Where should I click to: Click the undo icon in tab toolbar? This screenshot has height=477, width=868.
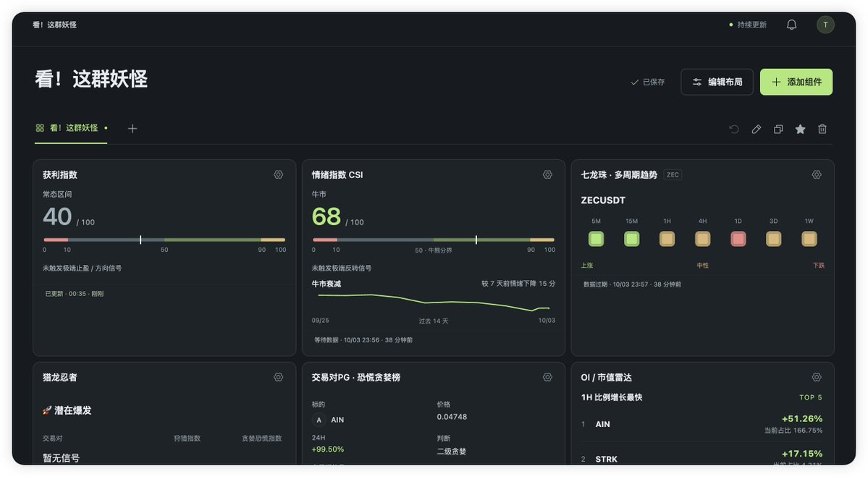(x=734, y=129)
